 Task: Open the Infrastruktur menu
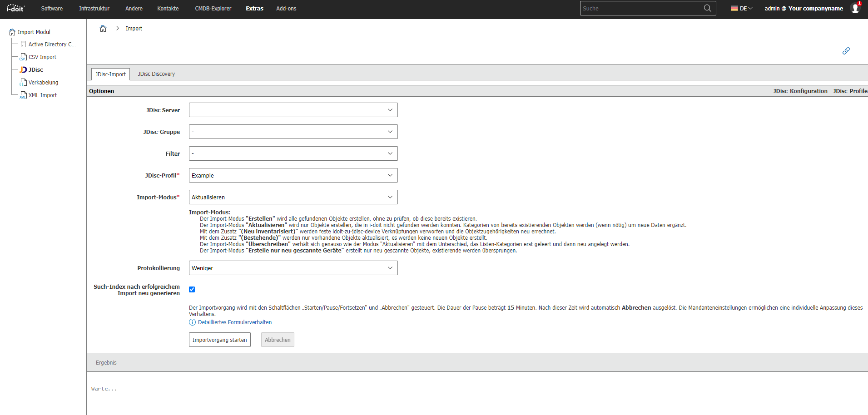coord(94,9)
